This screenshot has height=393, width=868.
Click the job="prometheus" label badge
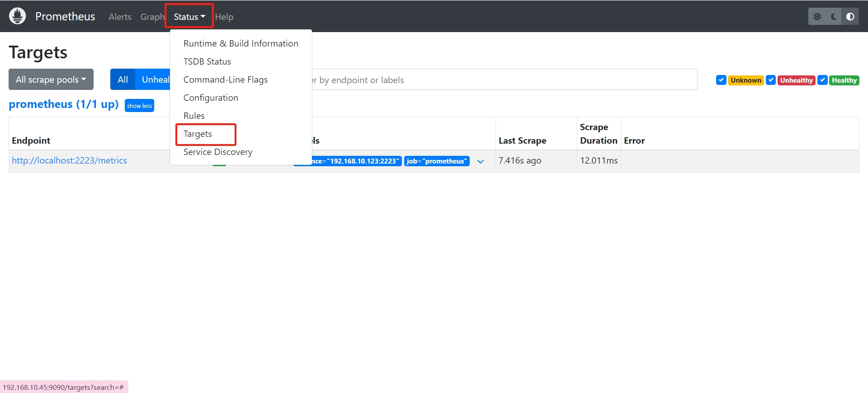coord(437,161)
